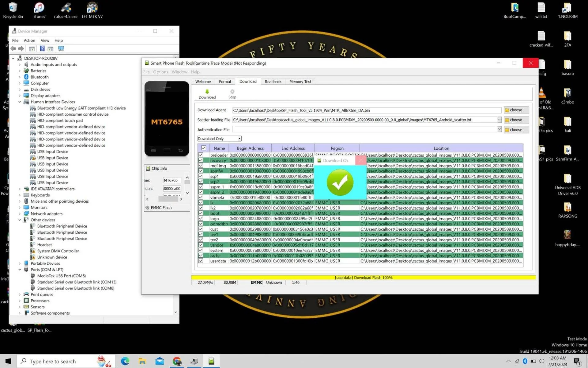The image size is (588, 368).
Task: Collapse the Ports (COM & LPT) node
Action: (x=20, y=270)
